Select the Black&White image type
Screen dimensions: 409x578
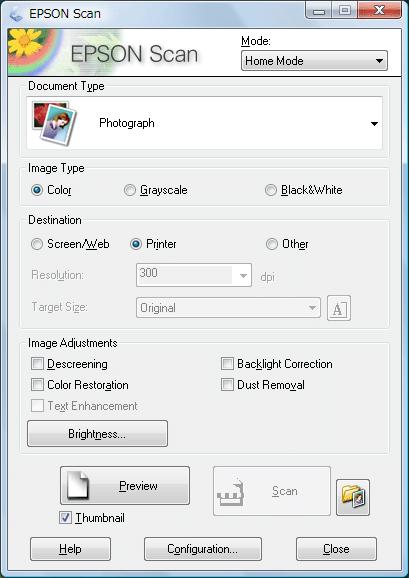(271, 190)
